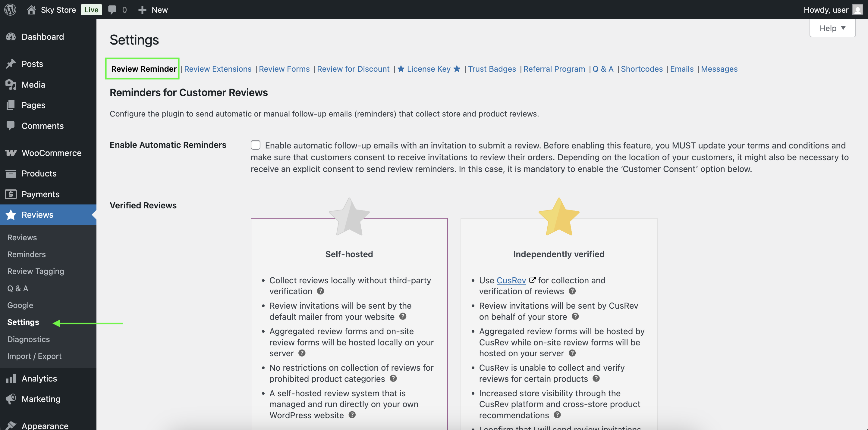
Task: Follow the CusRev link
Action: [511, 280]
